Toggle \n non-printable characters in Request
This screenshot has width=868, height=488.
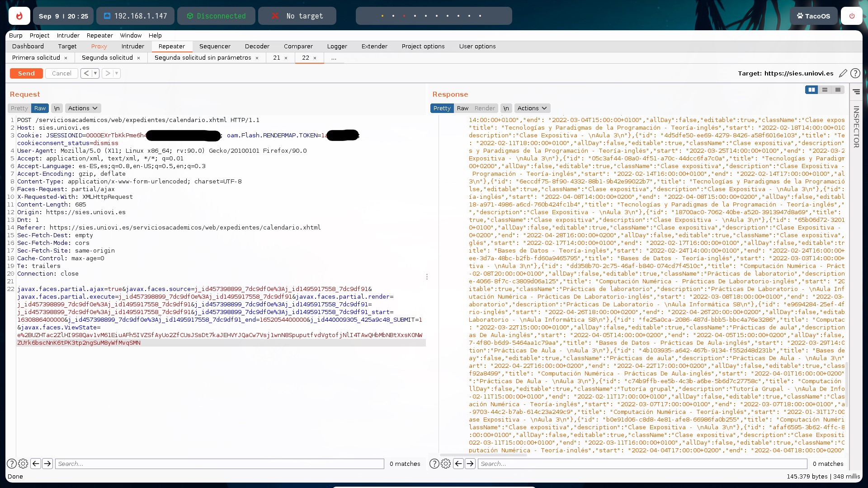(57, 108)
